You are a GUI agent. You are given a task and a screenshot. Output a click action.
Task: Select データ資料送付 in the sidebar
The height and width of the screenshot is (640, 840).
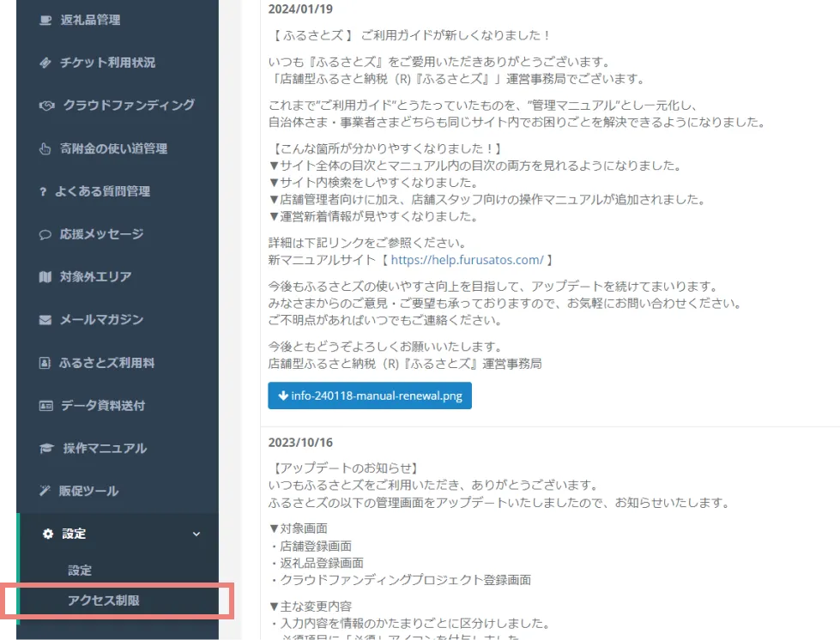point(102,406)
